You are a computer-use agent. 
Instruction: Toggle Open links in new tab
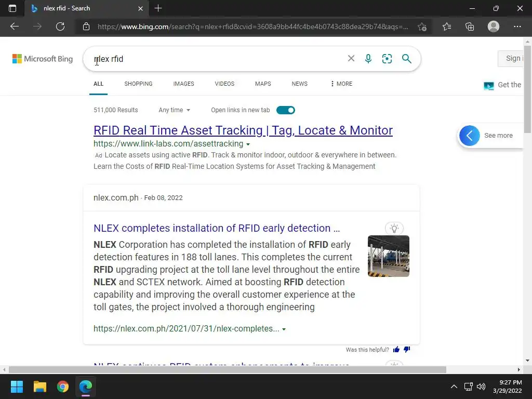(286, 110)
